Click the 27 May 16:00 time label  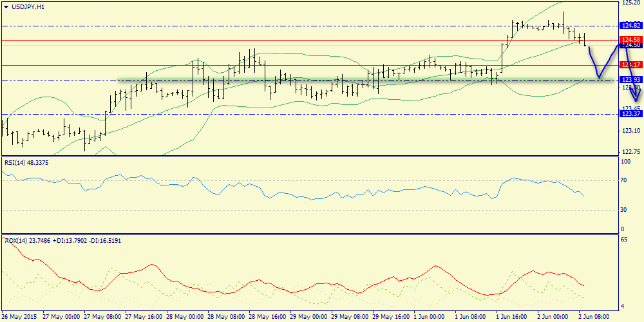(x=144, y=317)
